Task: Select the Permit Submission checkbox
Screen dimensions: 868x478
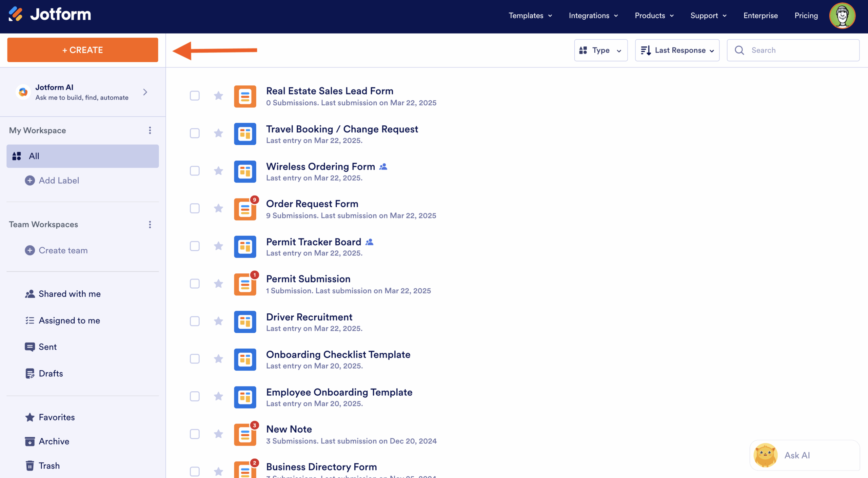Action: 195,284
